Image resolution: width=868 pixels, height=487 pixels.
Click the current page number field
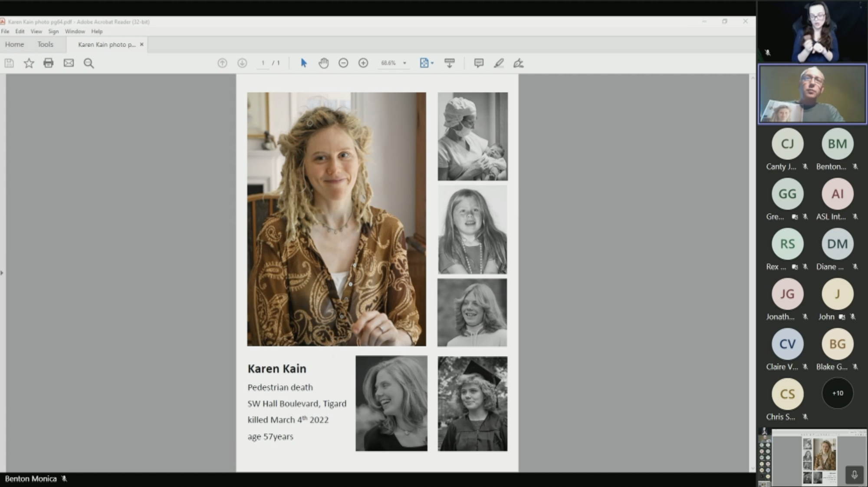coord(263,63)
